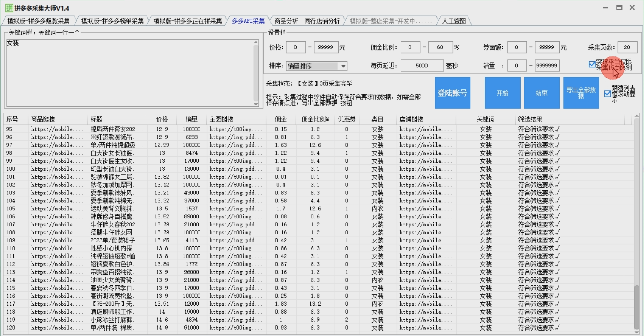Click the 内衣 category cell in row 114
The image size is (644, 336).
click(377, 280)
